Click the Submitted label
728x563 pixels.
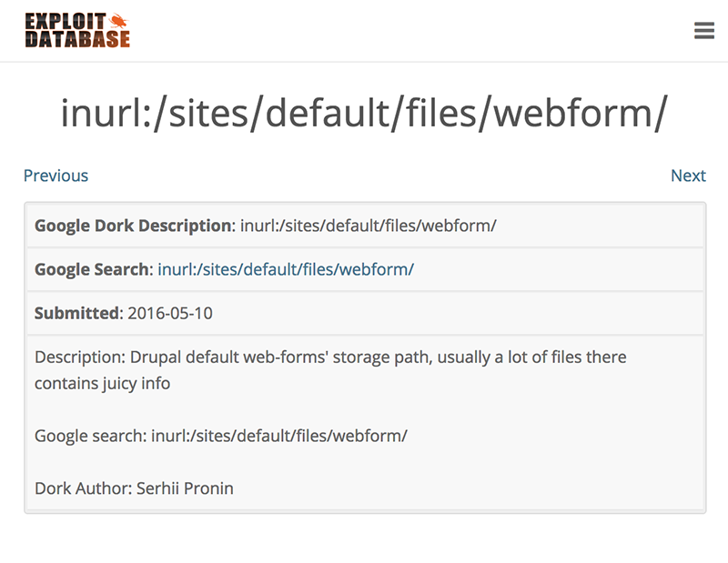click(x=77, y=313)
